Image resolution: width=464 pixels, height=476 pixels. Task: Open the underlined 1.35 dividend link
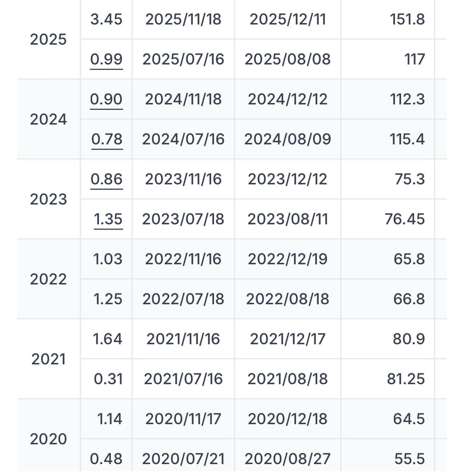click(x=108, y=219)
